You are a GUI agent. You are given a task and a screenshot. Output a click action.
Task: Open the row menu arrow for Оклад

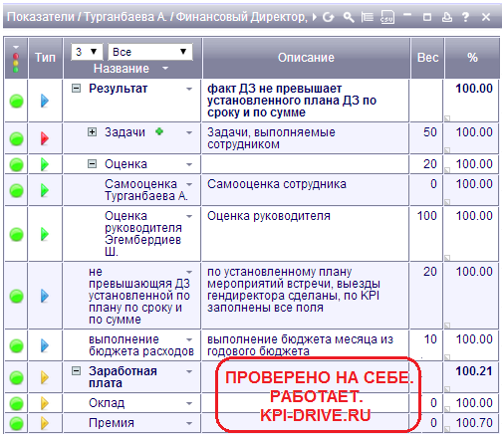point(189,403)
